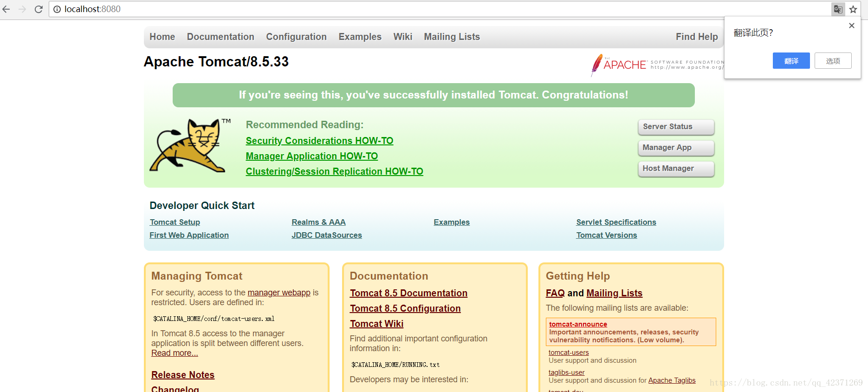Open the Configuration nav item
The image size is (868, 392).
(x=296, y=37)
